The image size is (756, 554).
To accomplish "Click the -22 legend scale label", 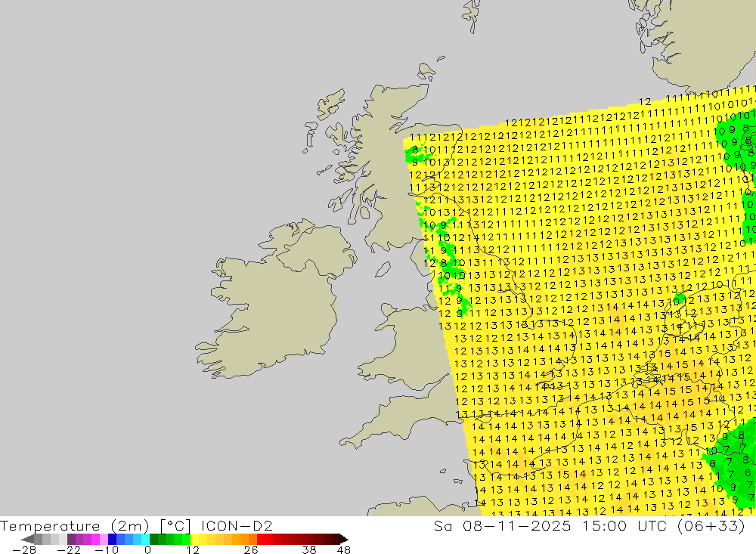I will tap(69, 550).
